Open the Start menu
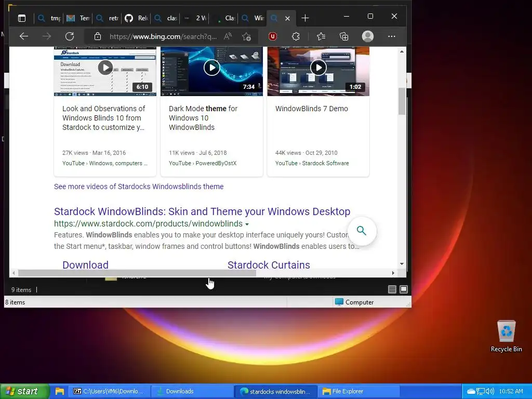 pos(24,391)
